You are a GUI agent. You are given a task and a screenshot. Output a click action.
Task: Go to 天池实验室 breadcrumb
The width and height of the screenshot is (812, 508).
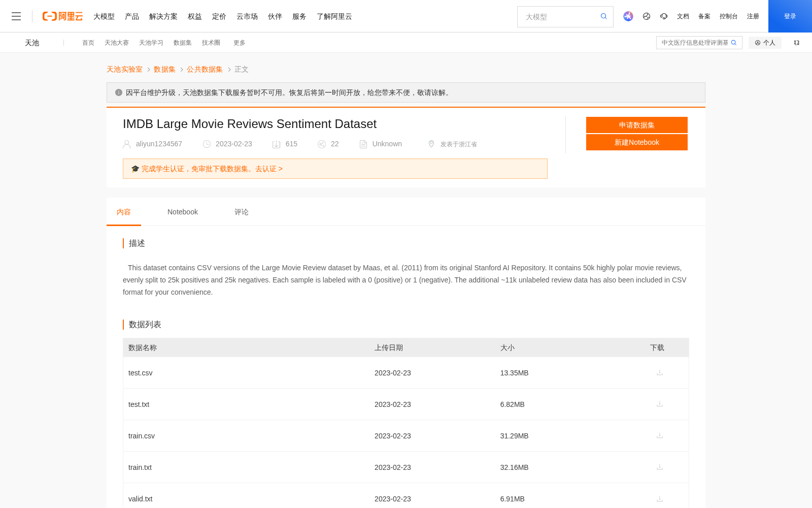[124, 69]
